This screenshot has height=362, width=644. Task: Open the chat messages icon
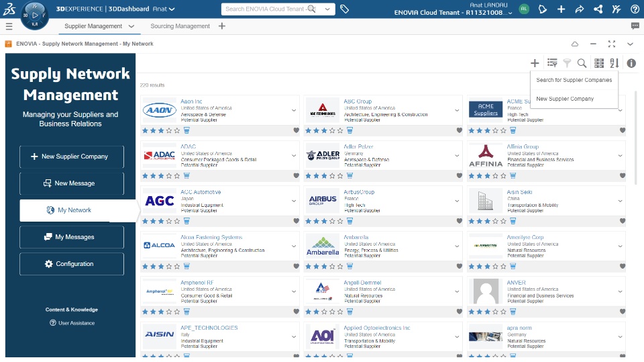pos(635,26)
